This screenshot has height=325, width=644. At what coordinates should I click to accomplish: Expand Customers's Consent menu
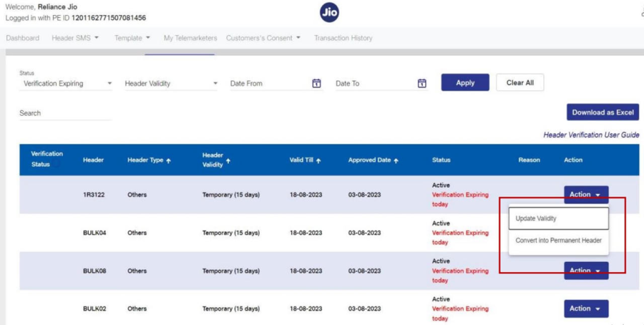[264, 38]
